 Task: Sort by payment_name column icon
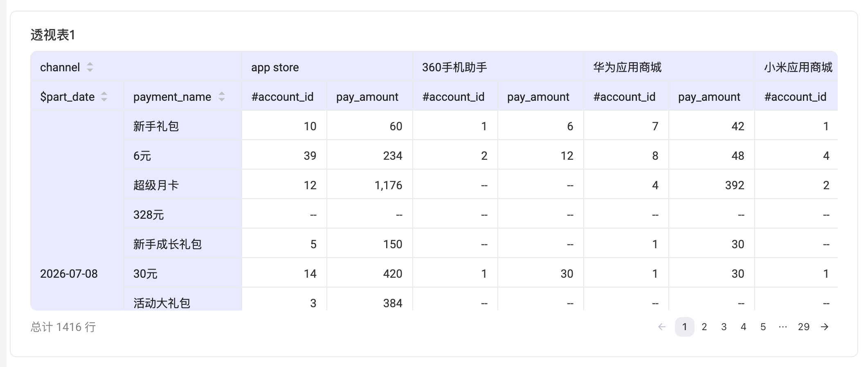tap(222, 97)
